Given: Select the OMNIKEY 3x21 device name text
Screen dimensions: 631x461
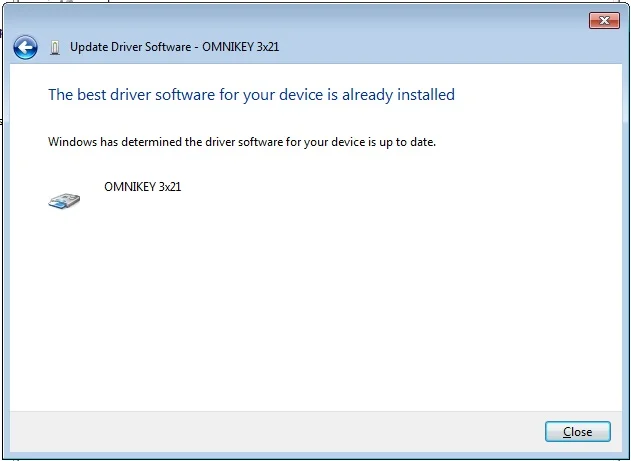Looking at the screenshot, I should (x=142, y=187).
